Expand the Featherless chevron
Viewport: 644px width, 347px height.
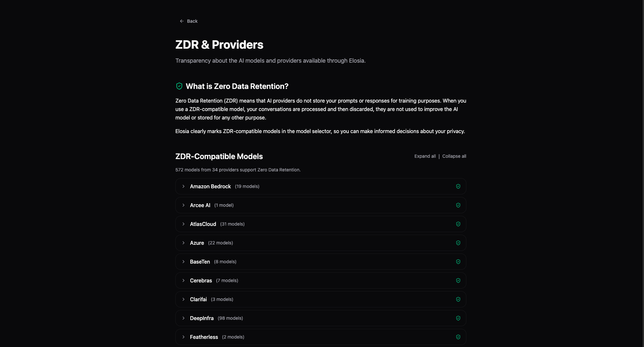pos(183,337)
